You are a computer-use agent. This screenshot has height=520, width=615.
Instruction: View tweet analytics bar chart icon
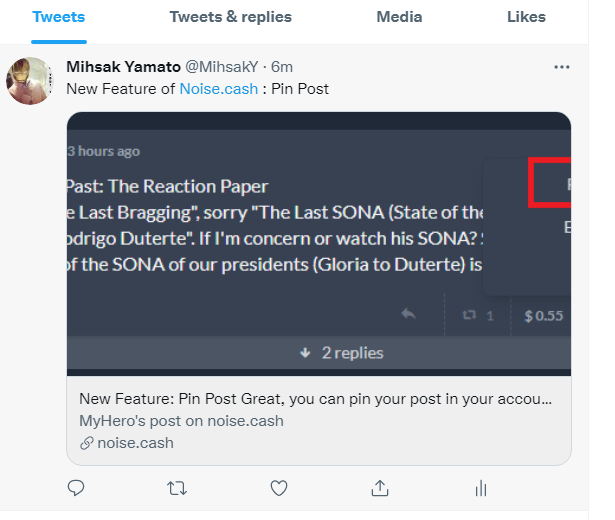click(x=481, y=489)
